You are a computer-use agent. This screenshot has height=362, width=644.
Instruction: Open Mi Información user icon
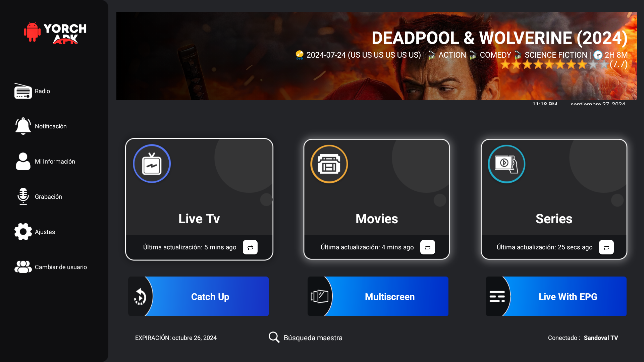tap(23, 162)
